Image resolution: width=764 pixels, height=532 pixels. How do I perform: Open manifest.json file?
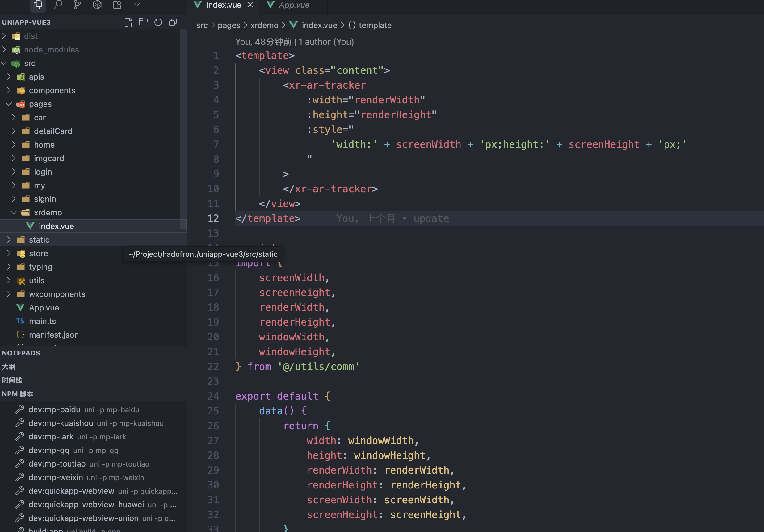53,335
